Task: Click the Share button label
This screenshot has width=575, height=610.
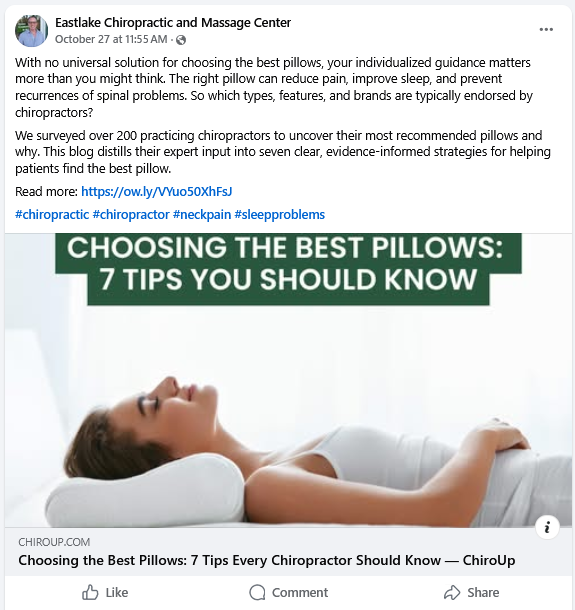Action: click(x=483, y=592)
